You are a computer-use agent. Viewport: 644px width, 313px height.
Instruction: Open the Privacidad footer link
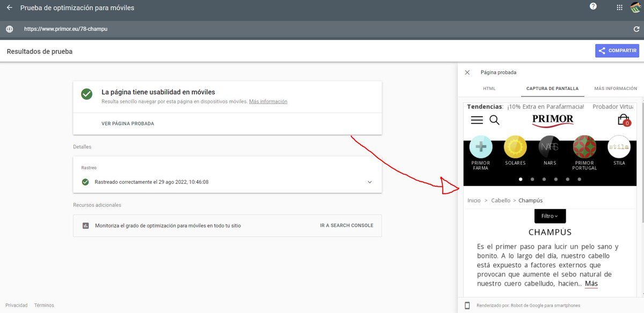[x=17, y=305]
